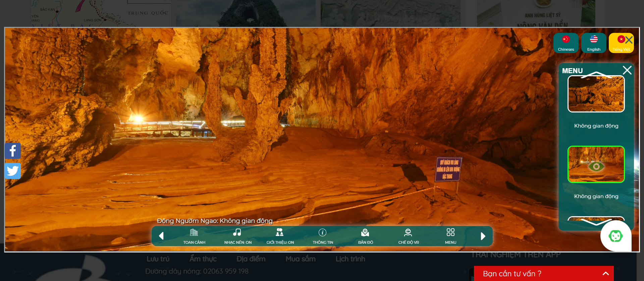Image resolution: width=644 pixels, height=281 pixels.
Task: Open the first Không gian động thumbnail
Action: (x=596, y=94)
